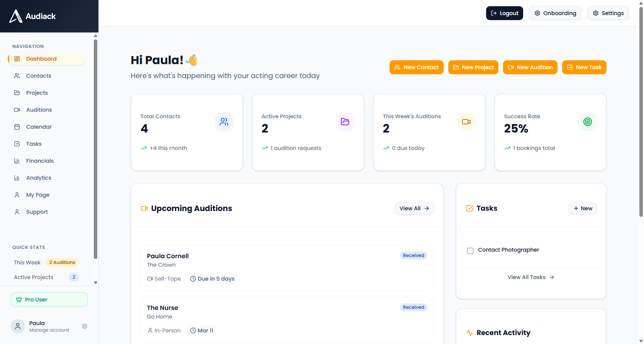Click the Received badge on Paula Cornell
This screenshot has width=644, height=344.
point(414,255)
